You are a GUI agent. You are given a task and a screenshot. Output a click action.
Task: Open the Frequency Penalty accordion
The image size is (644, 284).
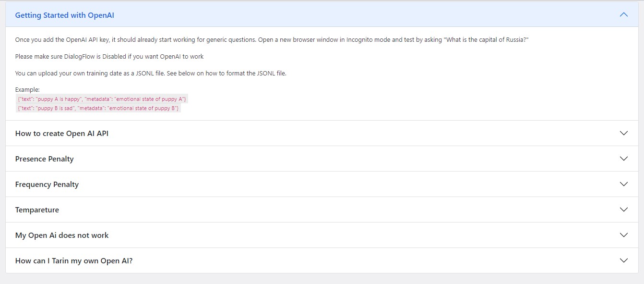tap(322, 184)
